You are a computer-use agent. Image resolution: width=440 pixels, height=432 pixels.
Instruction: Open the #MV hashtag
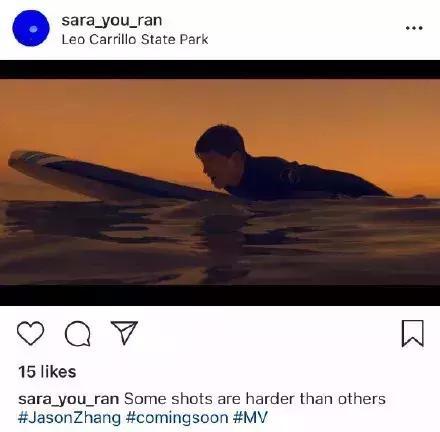tap(251, 417)
